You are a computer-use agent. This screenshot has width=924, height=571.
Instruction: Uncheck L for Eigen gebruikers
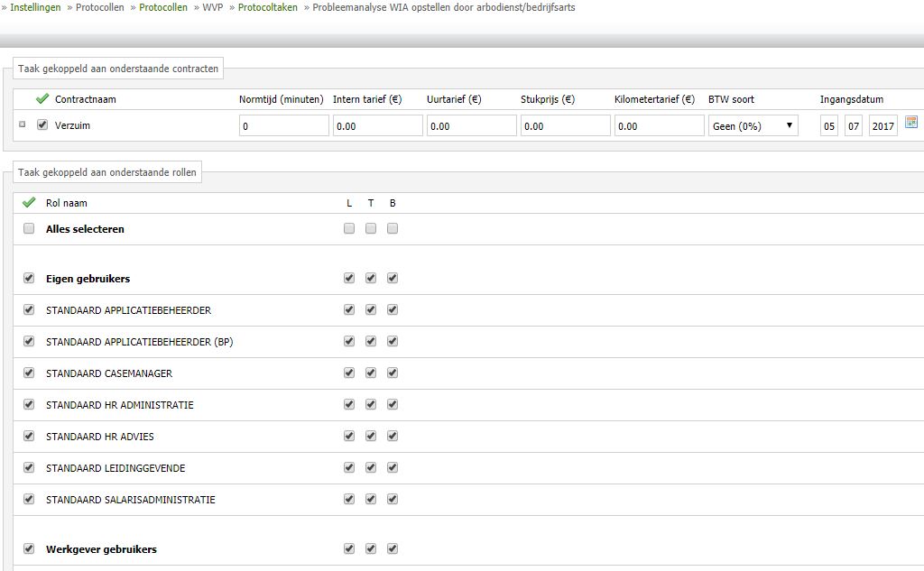pos(349,278)
